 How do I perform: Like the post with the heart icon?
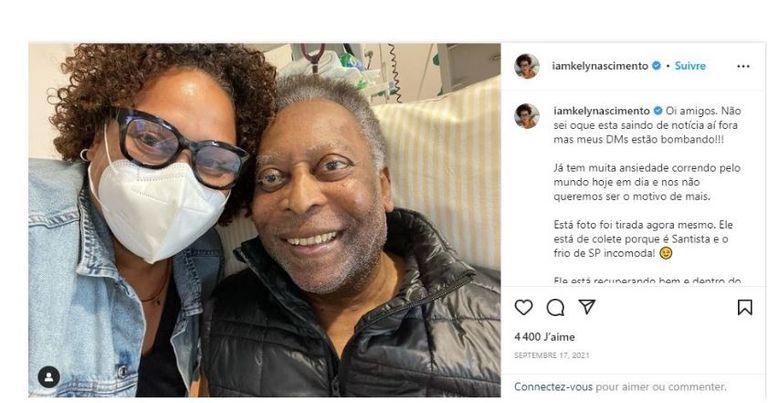(524, 307)
